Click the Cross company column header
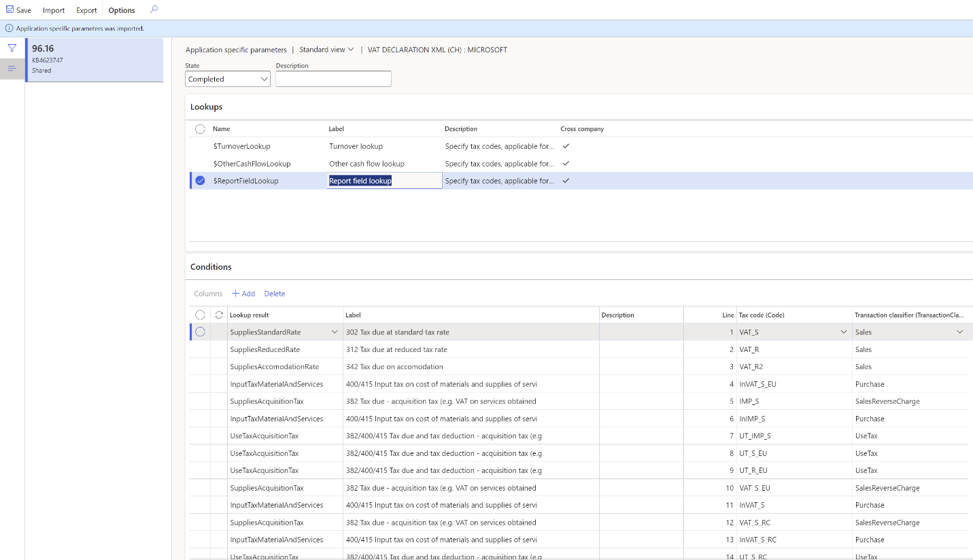This screenshot has width=973, height=560. (x=582, y=129)
